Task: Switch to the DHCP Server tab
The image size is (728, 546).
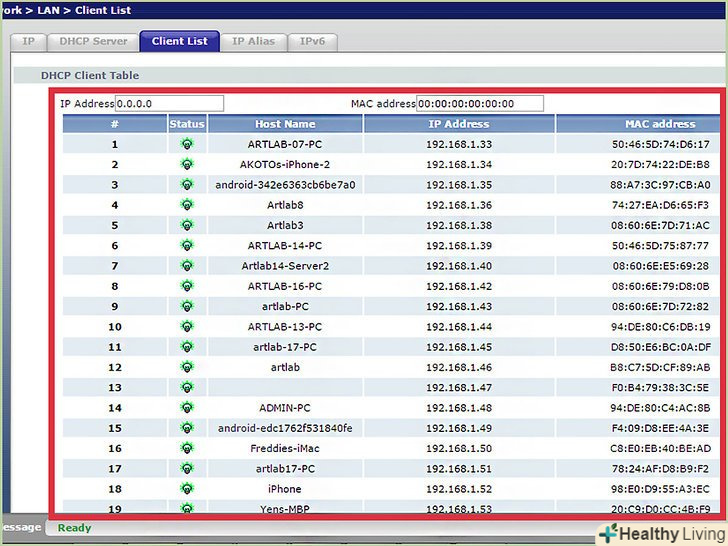Action: click(94, 41)
